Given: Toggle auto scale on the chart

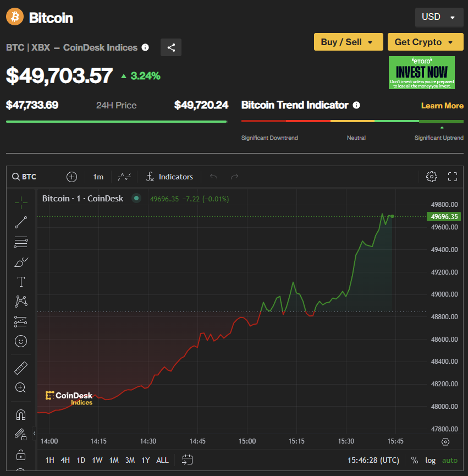Looking at the screenshot, I should pyautogui.click(x=449, y=460).
